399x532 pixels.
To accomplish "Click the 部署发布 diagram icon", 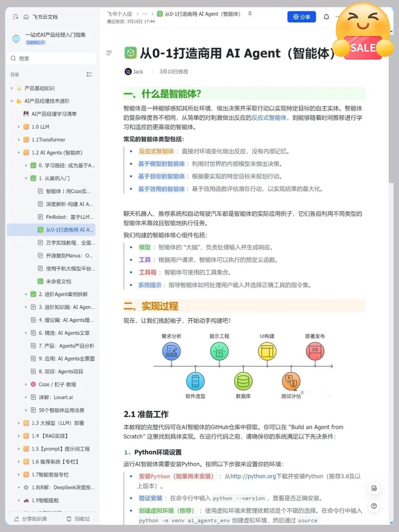I will pyautogui.click(x=315, y=351).
